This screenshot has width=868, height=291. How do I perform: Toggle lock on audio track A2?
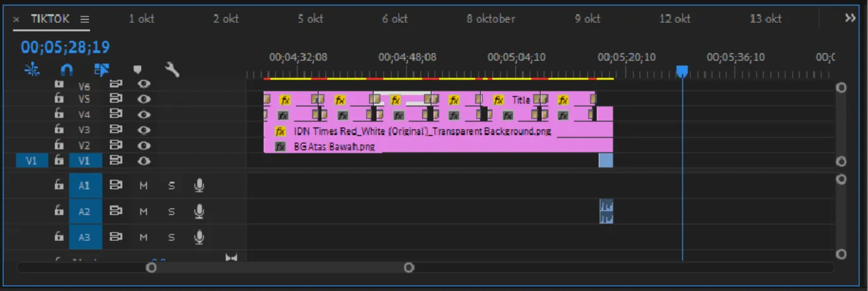[59, 211]
